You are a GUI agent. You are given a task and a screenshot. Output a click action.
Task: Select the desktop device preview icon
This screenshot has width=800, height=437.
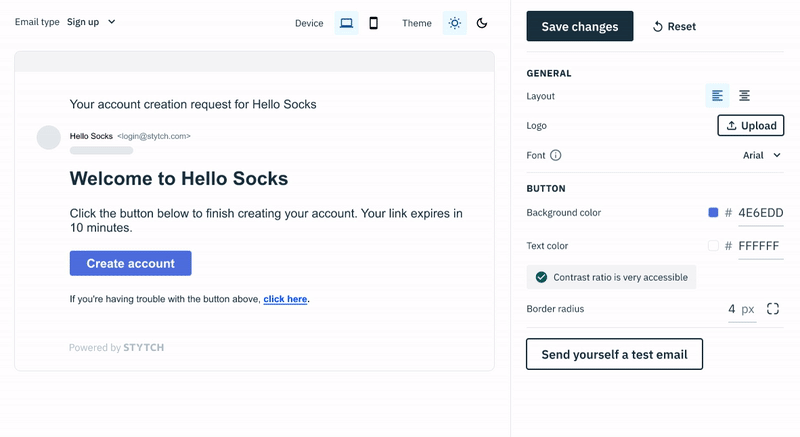(346, 23)
